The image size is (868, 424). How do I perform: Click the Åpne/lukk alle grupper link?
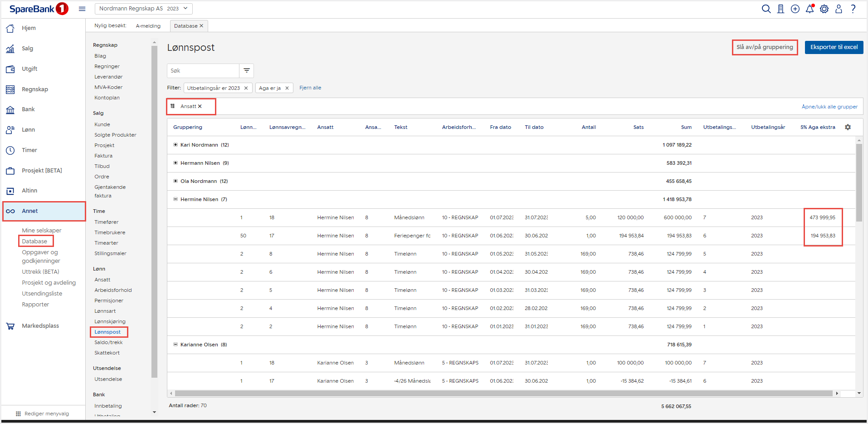829,107
